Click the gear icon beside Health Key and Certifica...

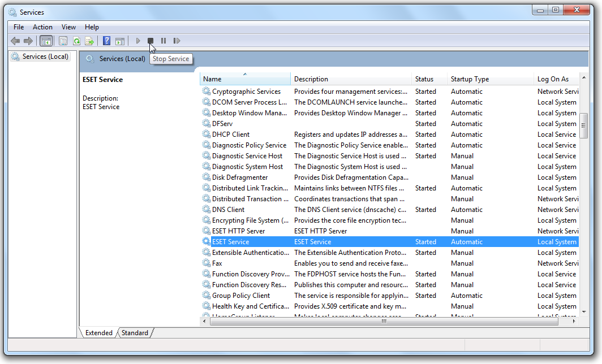click(x=206, y=306)
